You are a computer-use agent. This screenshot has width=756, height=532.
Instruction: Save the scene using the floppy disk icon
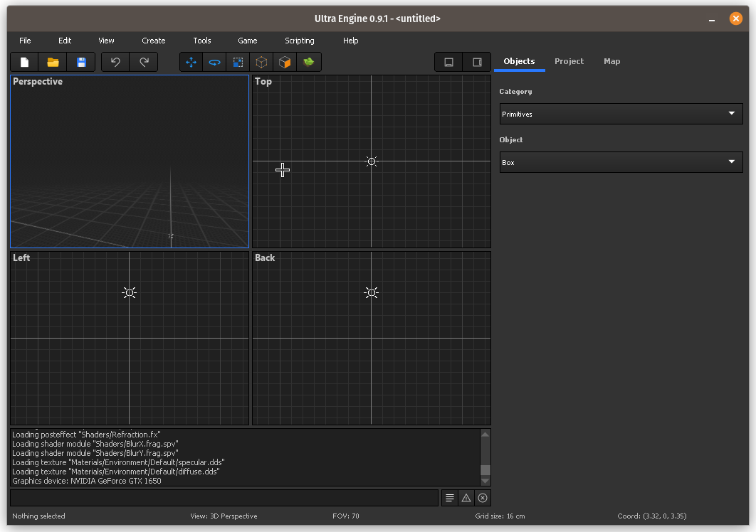pos(81,63)
